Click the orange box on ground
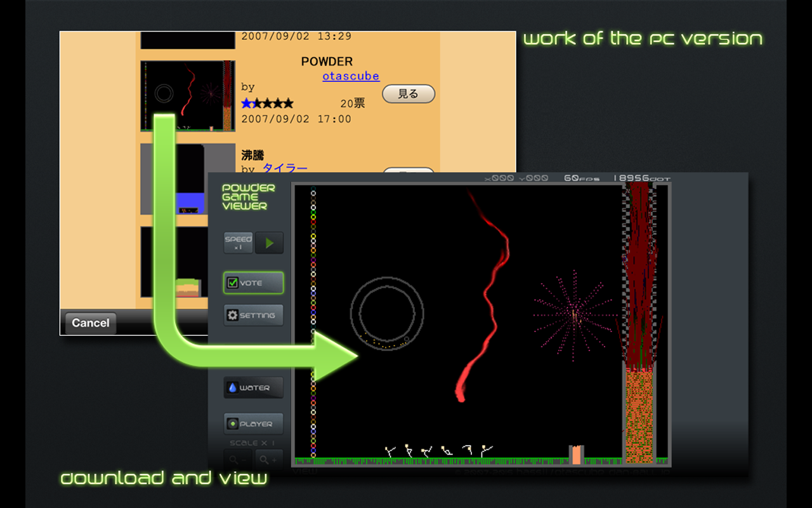This screenshot has width=812, height=508. click(x=576, y=455)
